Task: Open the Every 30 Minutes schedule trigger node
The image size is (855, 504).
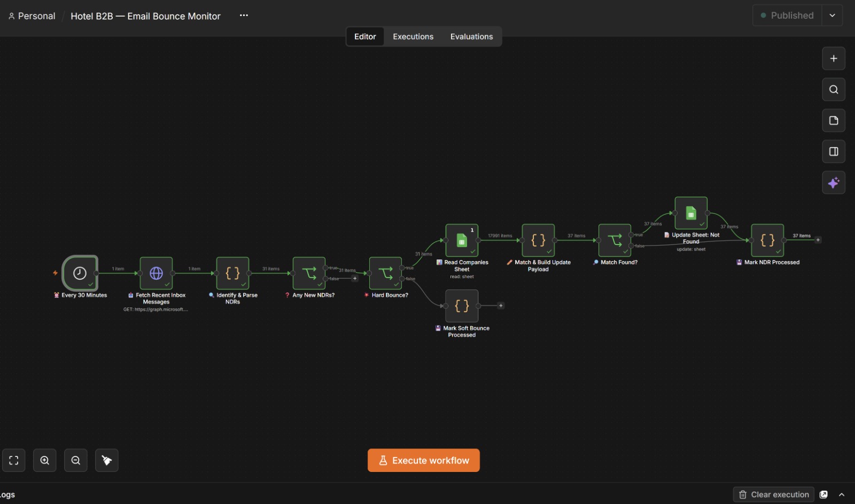Action: [80, 273]
